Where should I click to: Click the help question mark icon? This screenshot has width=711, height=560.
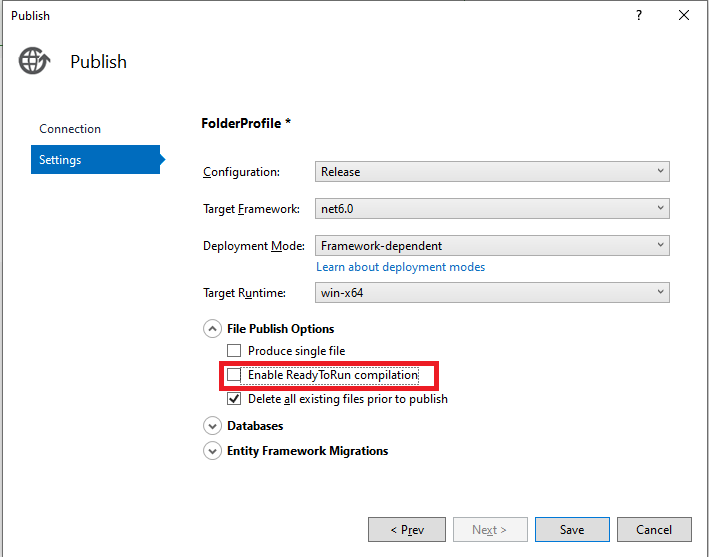pos(639,15)
